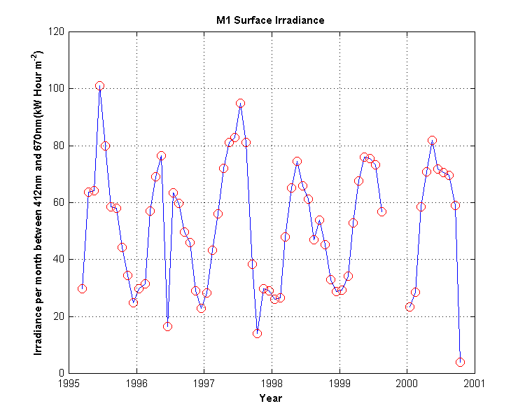Click the x-axis tick label 1999
525x420 pixels.
click(x=339, y=384)
